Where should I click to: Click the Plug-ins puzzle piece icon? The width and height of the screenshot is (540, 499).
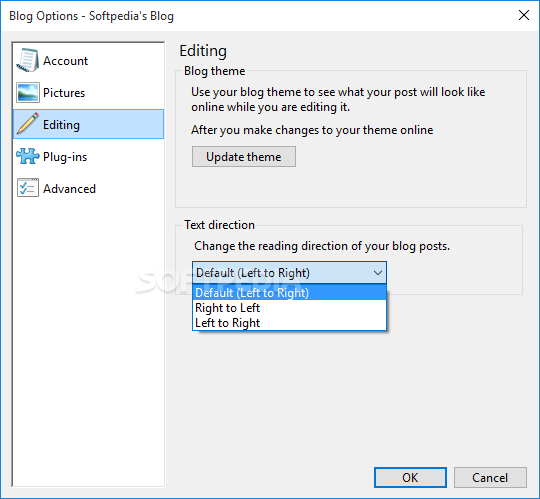[28, 156]
